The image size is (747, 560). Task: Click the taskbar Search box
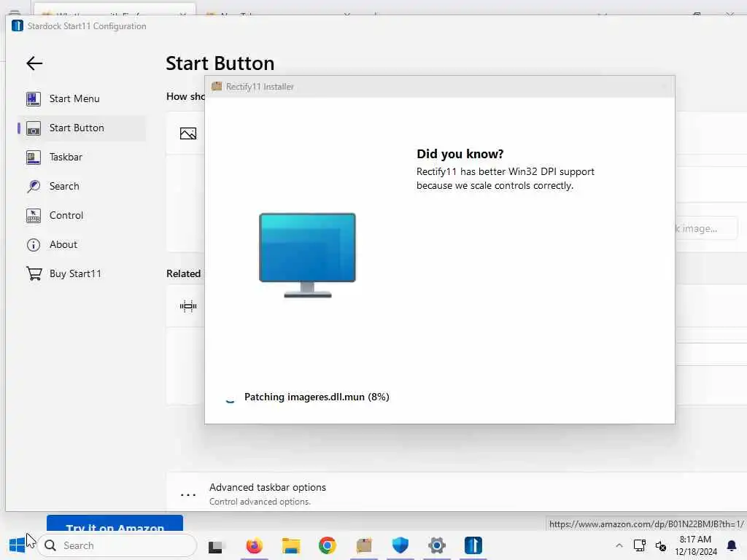(x=117, y=545)
